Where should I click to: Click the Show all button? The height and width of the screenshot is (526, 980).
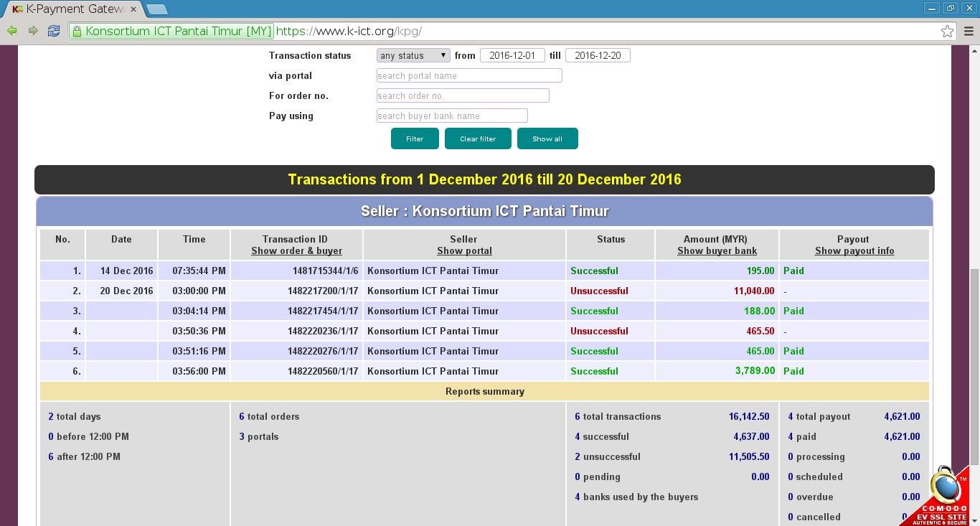tap(547, 138)
